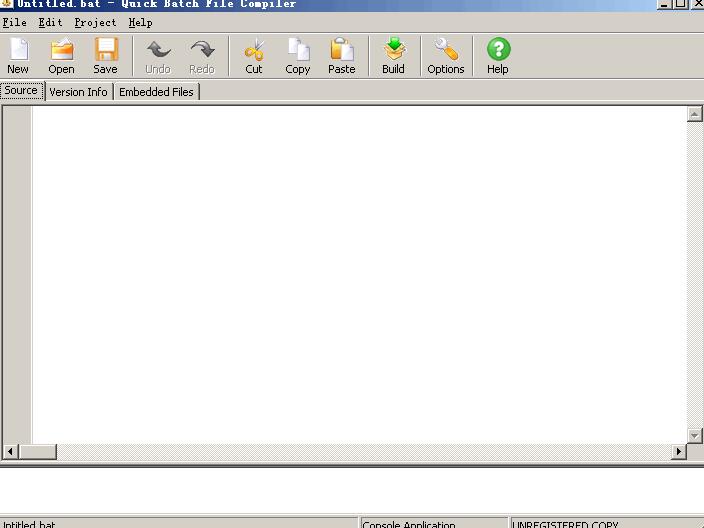Screen dimensions: 704x528
Task: Switch to the Embedded Files tab
Action: (x=156, y=92)
